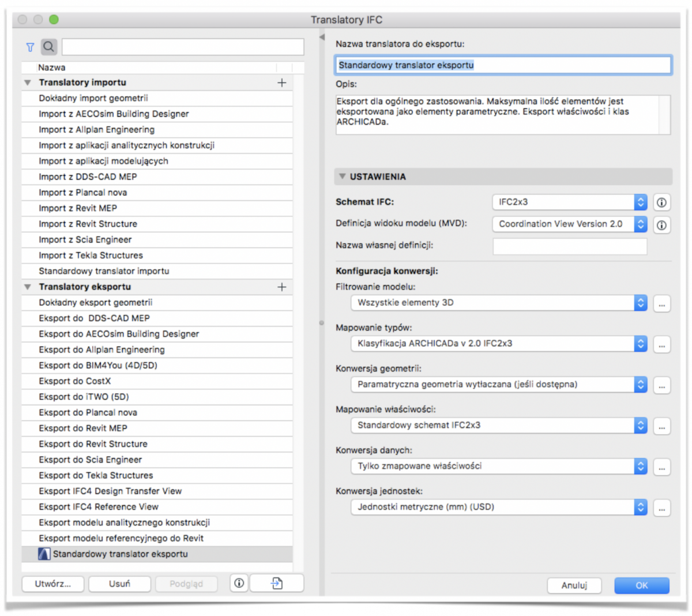This screenshot has height=616, width=692.
Task: Click the Nazwa własnej definicji field
Action: [x=569, y=246]
